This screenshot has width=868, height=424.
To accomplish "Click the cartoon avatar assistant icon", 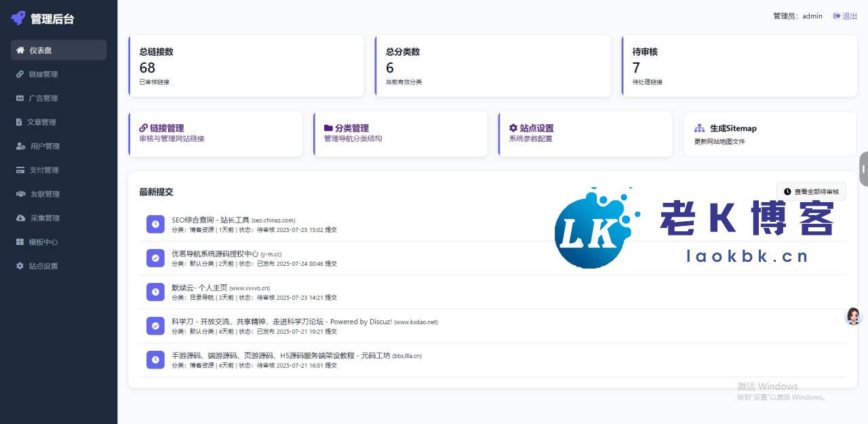I will (x=854, y=315).
